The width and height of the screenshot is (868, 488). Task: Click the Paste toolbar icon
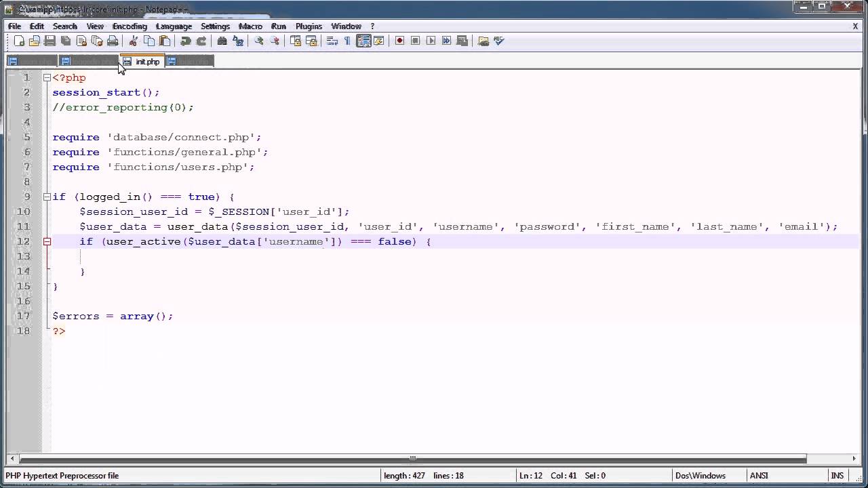coord(165,41)
